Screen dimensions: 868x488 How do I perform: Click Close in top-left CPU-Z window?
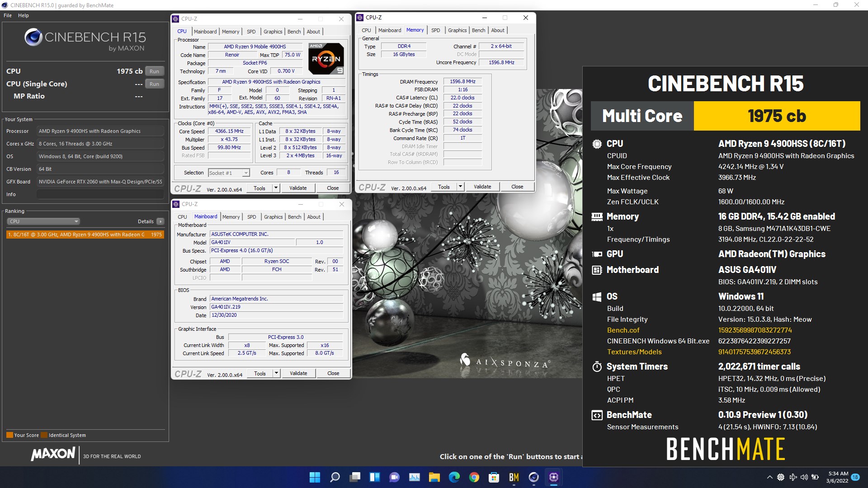point(333,188)
